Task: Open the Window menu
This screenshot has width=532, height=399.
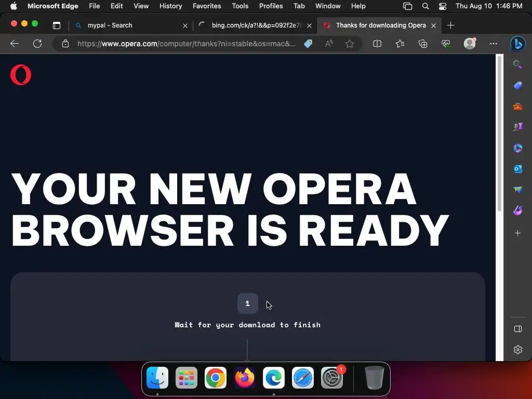Action: tap(328, 6)
